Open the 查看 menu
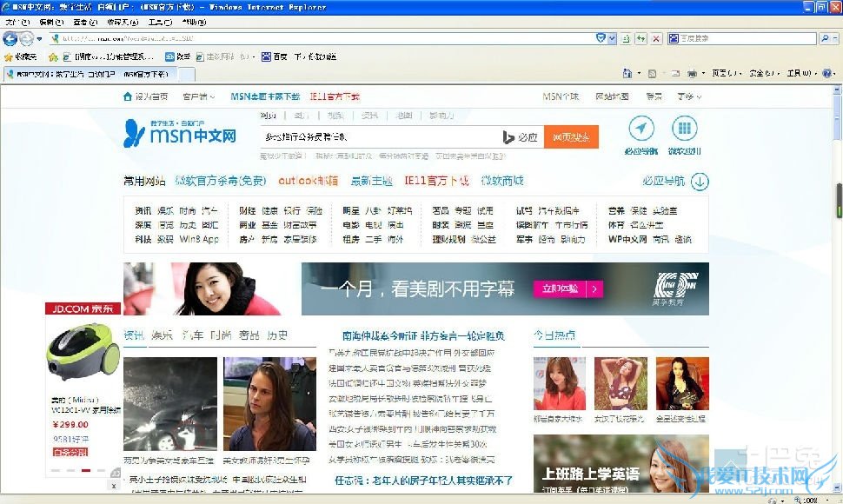The width and height of the screenshot is (843, 504). pyautogui.click(x=85, y=22)
